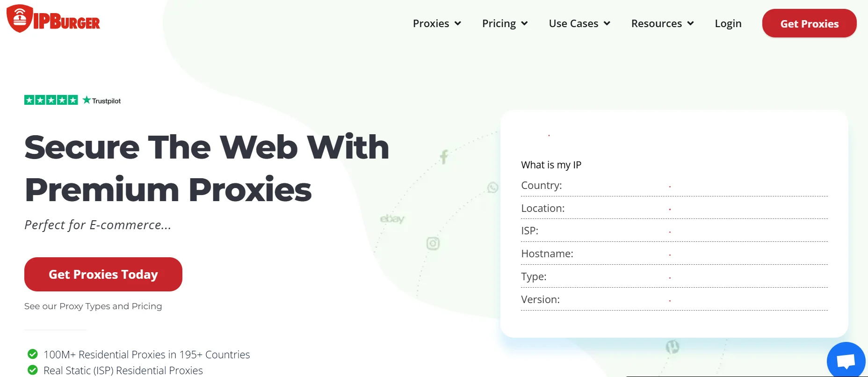Open the Pricing dropdown menu
Screen dimensions: 868x377
point(505,23)
